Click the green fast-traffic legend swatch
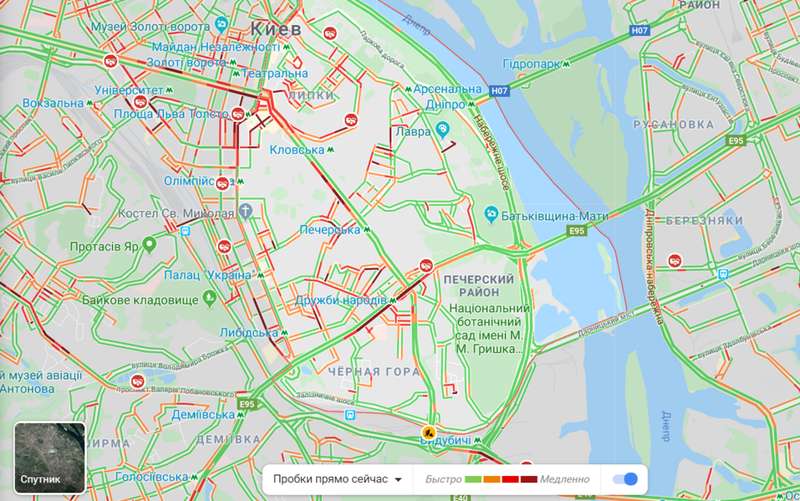 coord(473,480)
